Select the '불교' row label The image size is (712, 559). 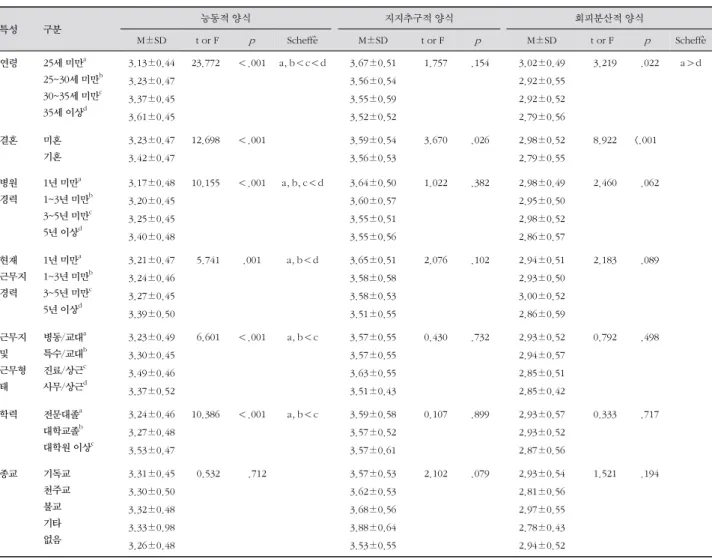click(52, 506)
